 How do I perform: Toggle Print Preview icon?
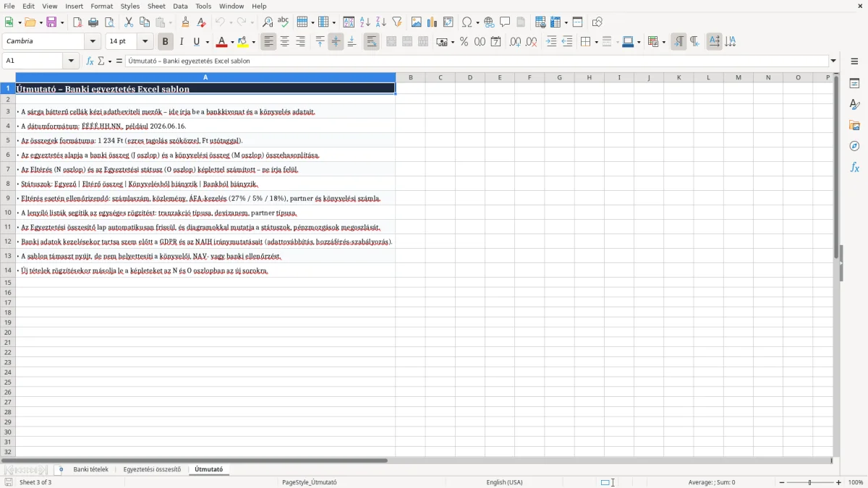click(109, 22)
